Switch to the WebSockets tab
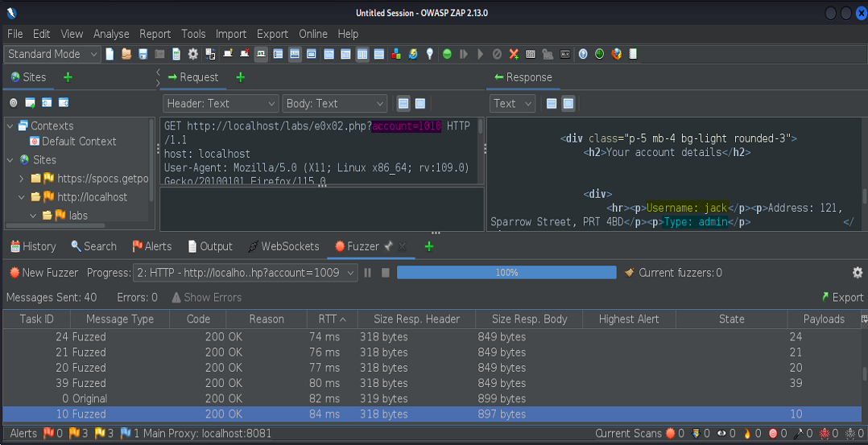This screenshot has width=868, height=445. [283, 246]
